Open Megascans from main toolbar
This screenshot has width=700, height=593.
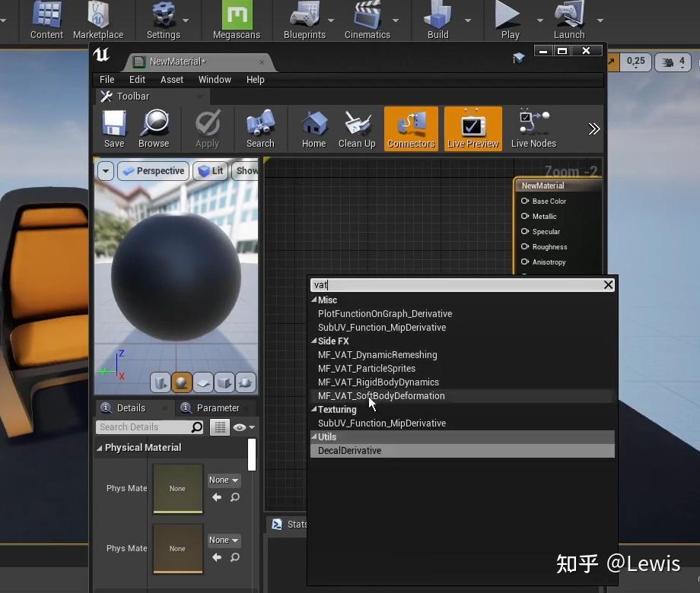[237, 21]
